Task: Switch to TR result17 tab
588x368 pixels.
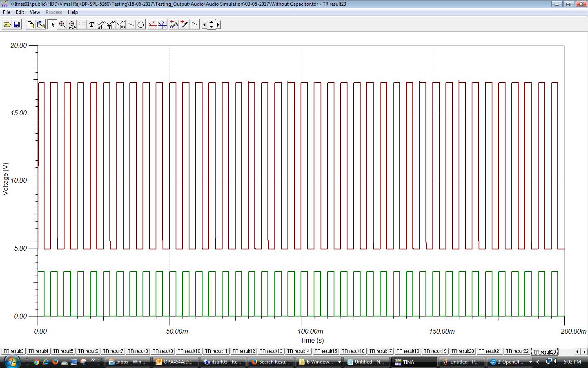Action: click(381, 351)
